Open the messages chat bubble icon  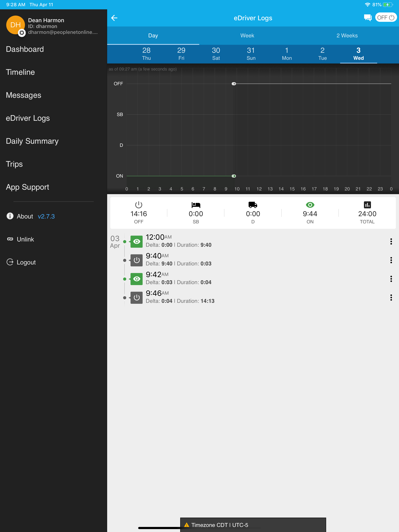368,18
